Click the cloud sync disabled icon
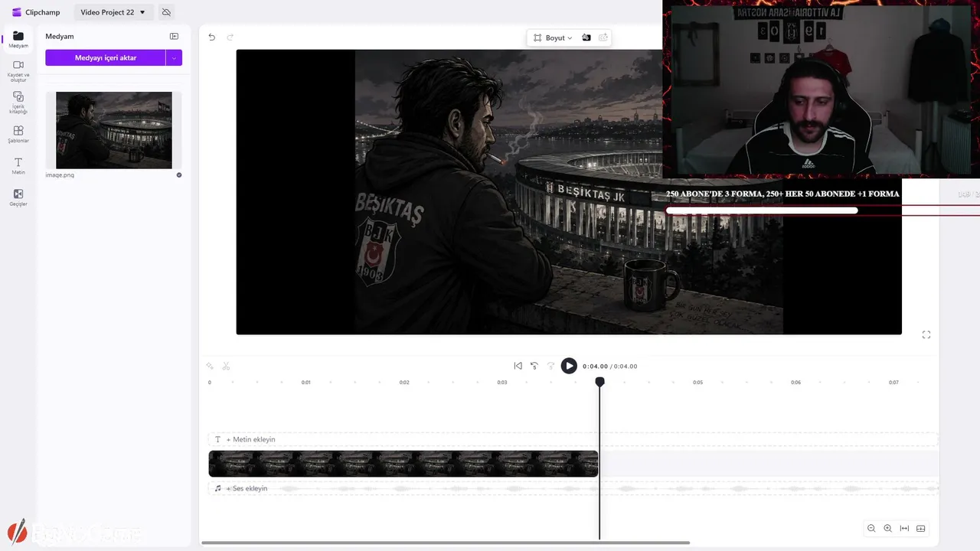 coord(166,12)
